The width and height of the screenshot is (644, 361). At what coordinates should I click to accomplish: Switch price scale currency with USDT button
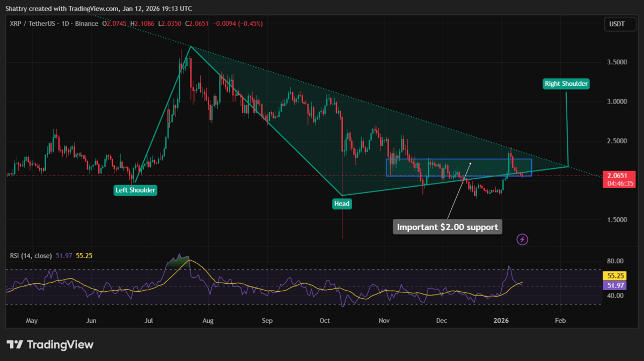[x=620, y=24]
